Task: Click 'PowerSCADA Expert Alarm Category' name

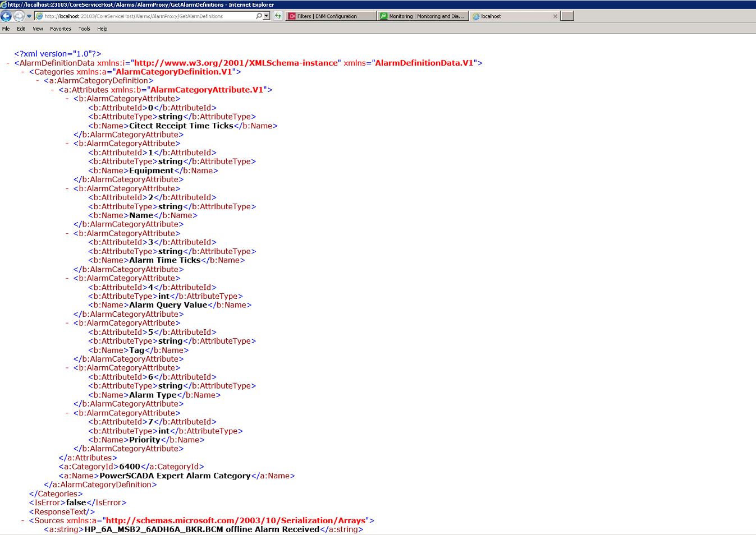Action: point(175,476)
